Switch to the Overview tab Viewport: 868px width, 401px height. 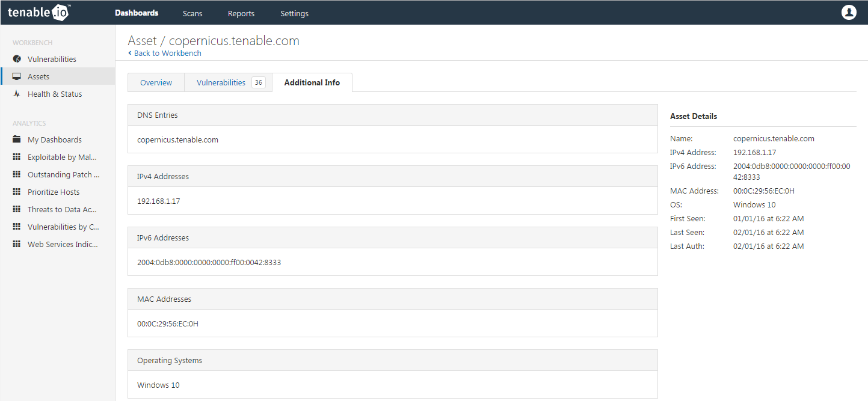click(x=156, y=82)
